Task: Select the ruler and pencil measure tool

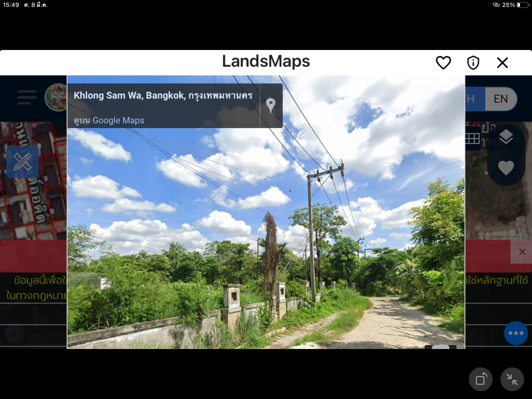Action: 22,162
